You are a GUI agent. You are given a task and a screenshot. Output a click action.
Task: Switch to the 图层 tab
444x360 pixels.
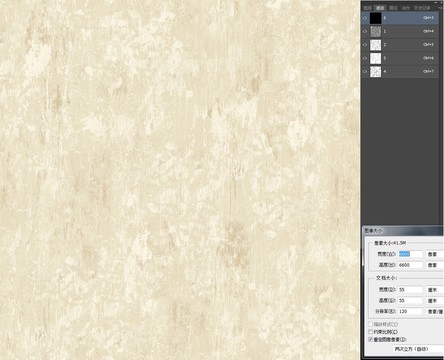click(x=367, y=8)
